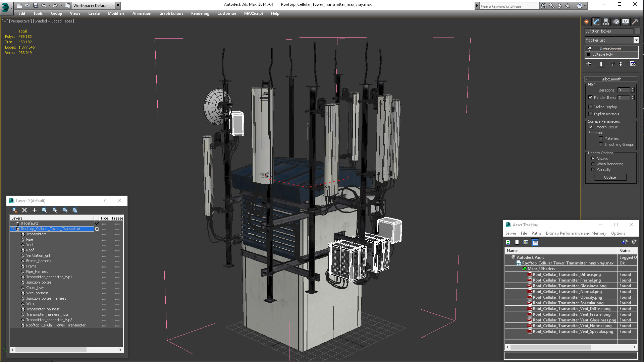
Task: Click the object color swatch beside Junction_boxes
Action: point(638,31)
